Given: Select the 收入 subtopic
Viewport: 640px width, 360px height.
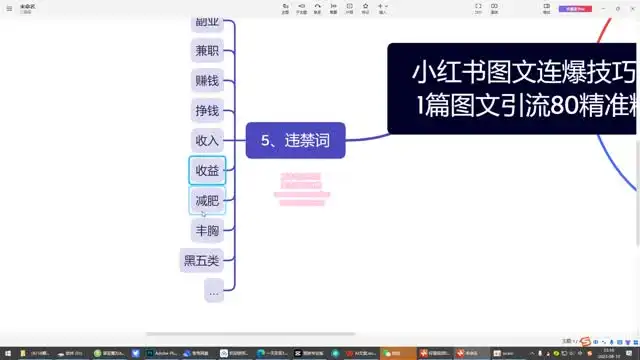Looking at the screenshot, I should click(x=207, y=140).
